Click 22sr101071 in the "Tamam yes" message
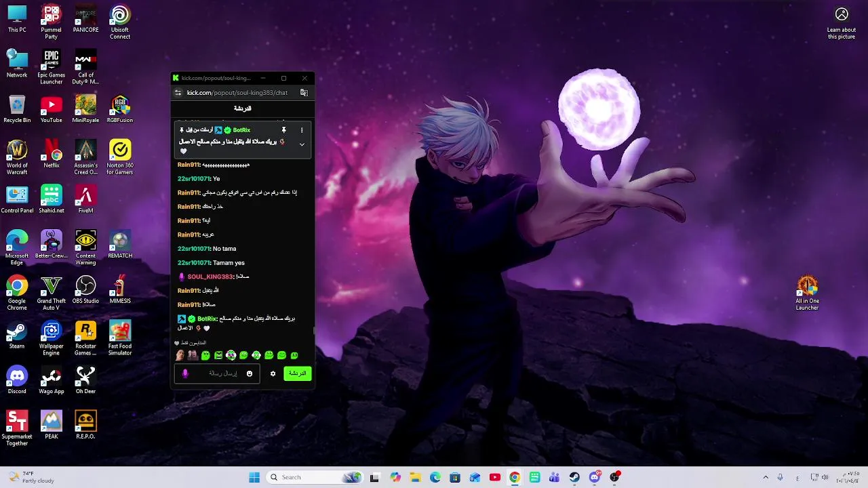The width and height of the screenshot is (868, 488). [x=194, y=263]
